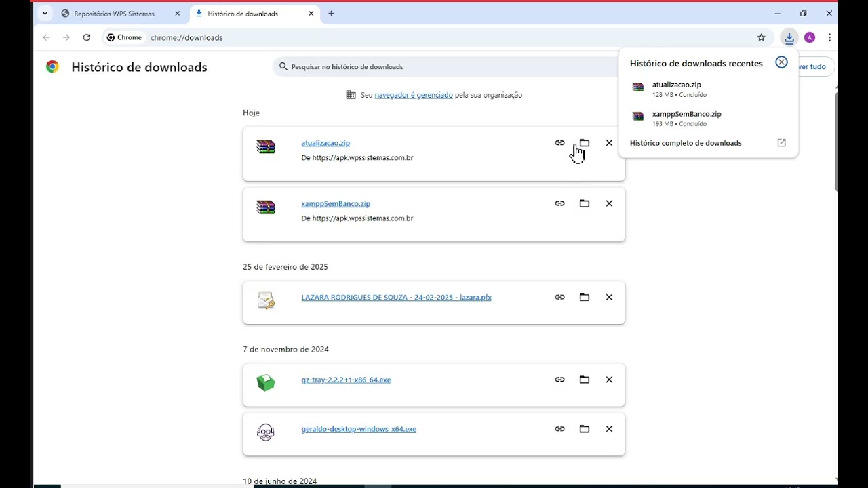
Task: Click the Chrome site info chip in address bar
Action: (x=125, y=37)
